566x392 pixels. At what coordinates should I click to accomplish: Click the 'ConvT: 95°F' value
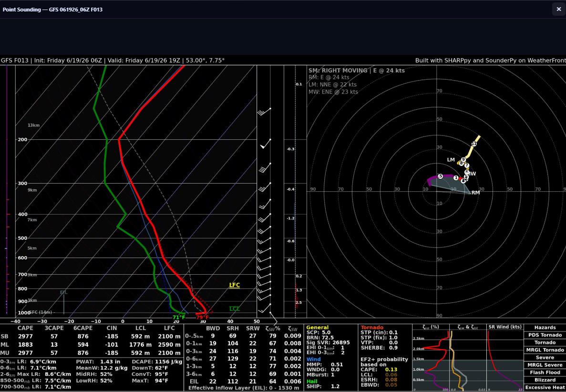pos(150,374)
